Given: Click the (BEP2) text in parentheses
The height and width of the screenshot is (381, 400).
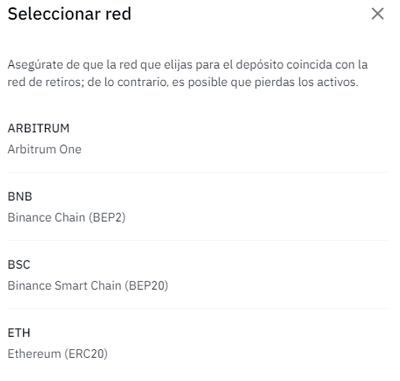Looking at the screenshot, I should click(x=107, y=218).
